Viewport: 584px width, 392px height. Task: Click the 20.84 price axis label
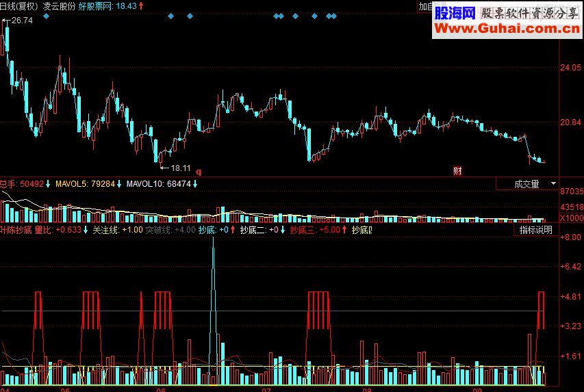(570, 122)
